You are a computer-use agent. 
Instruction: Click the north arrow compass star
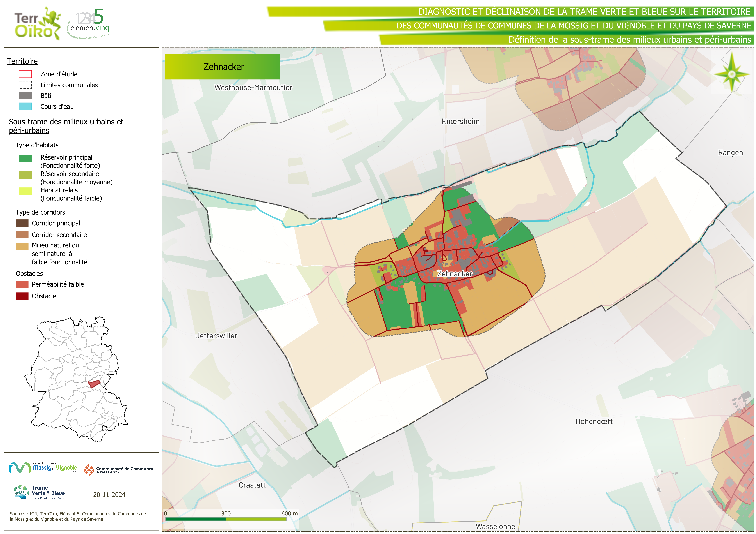pos(732,74)
